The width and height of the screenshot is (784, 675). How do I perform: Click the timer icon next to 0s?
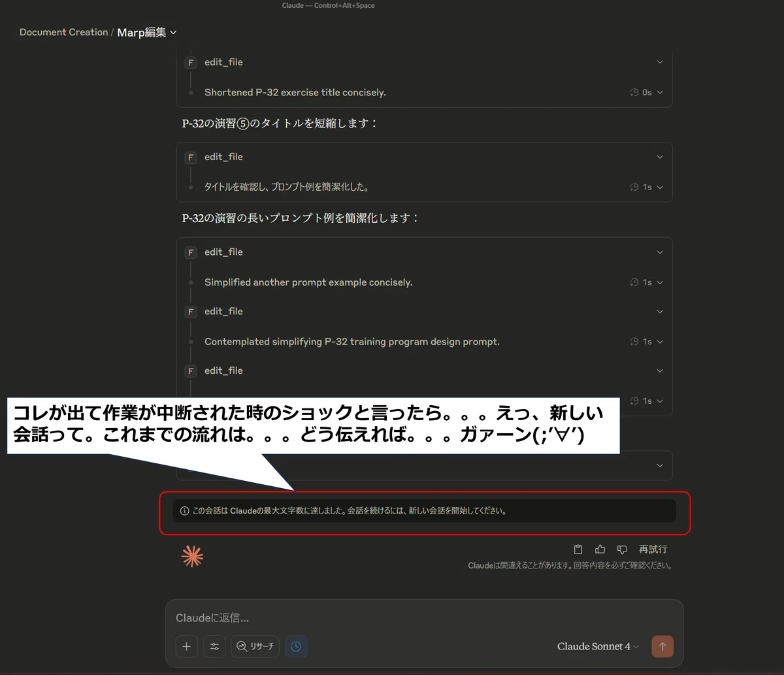(634, 93)
